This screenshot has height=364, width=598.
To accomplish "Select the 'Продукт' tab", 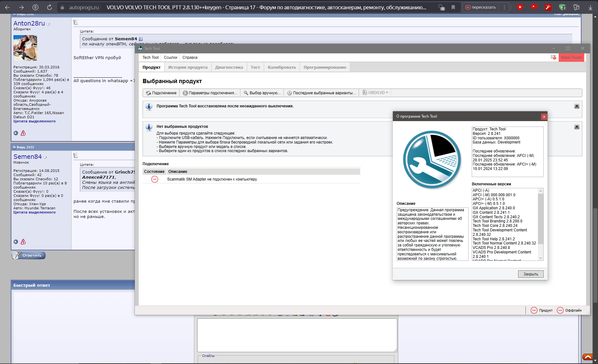I will tap(151, 67).
